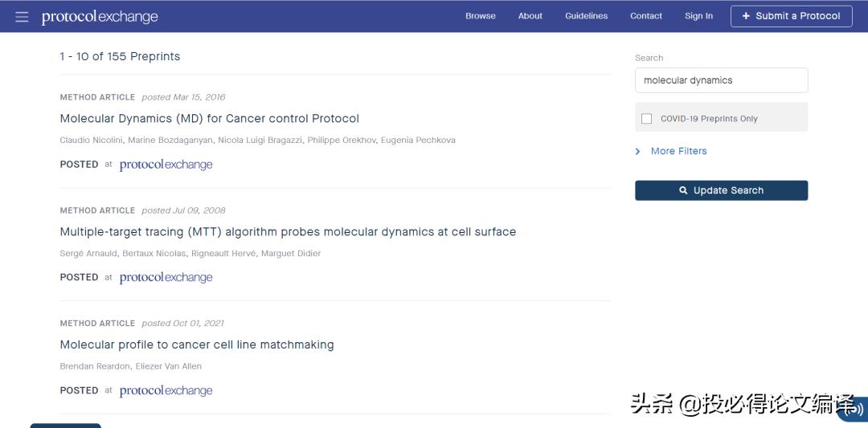This screenshot has width=868, height=428.
Task: Click the Sign In link
Action: click(x=698, y=16)
